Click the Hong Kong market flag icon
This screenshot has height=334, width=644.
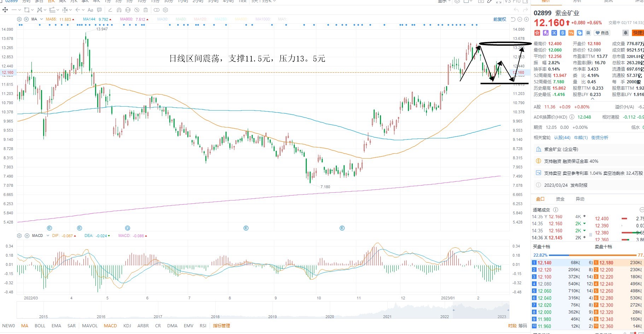(x=537, y=33)
